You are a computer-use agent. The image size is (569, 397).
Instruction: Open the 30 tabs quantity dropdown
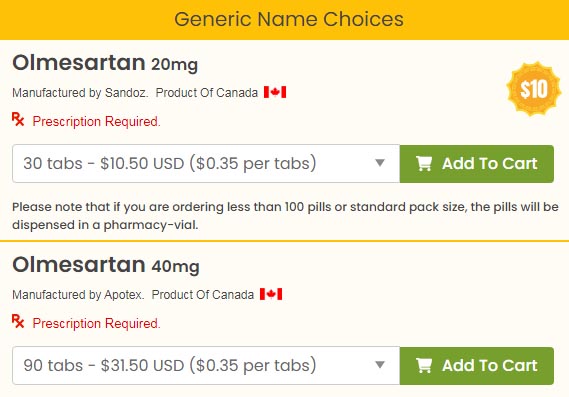pyautogui.click(x=206, y=164)
